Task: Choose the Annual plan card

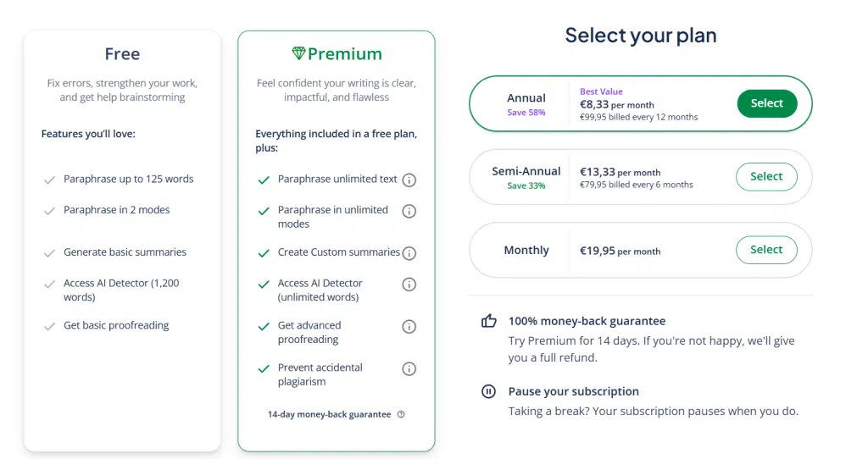Action: point(641,103)
